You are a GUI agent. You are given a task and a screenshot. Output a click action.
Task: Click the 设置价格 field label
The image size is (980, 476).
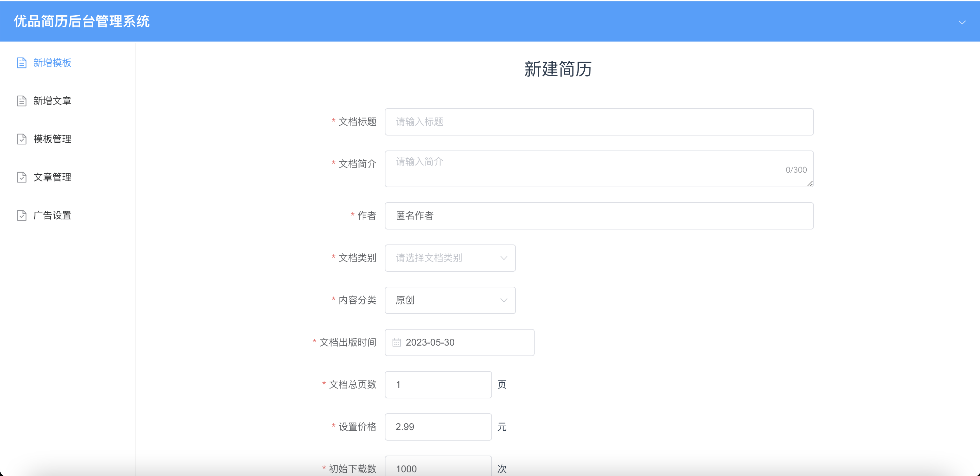[x=357, y=427]
